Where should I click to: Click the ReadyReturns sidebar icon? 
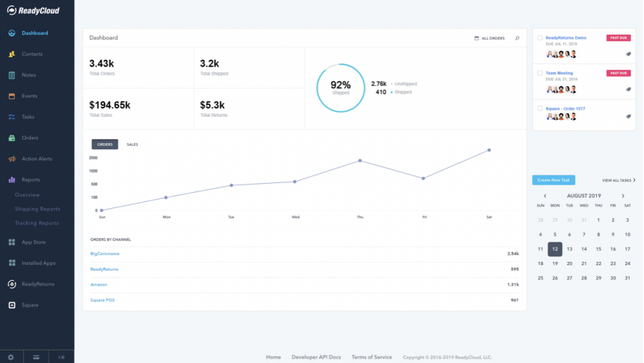click(x=11, y=284)
